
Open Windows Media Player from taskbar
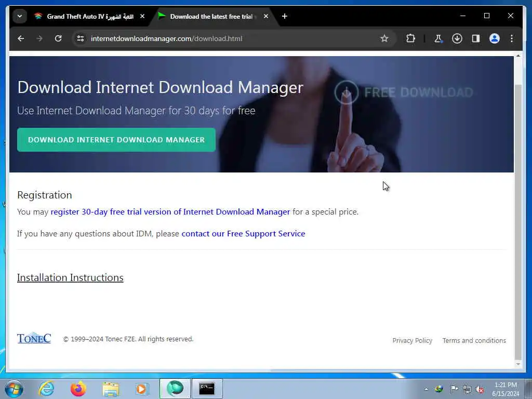tap(142, 389)
